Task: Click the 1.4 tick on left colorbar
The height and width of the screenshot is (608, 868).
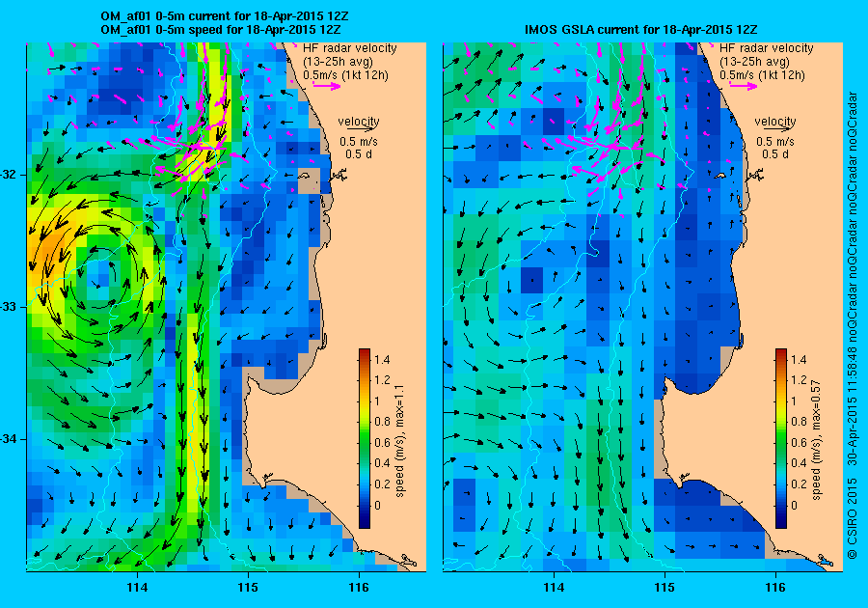Action: (x=382, y=360)
